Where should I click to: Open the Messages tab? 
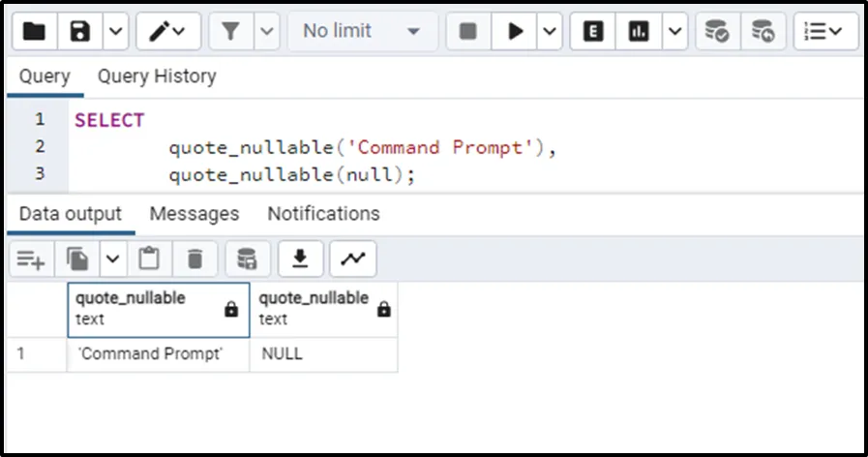coord(194,214)
